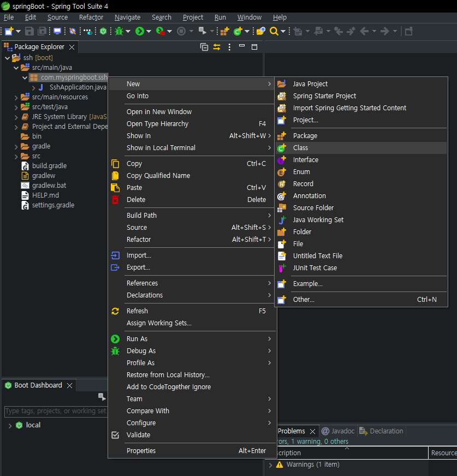Click the Boot Dashboard tags filter field
This screenshot has width=457, height=476.
pyautogui.click(x=56, y=411)
